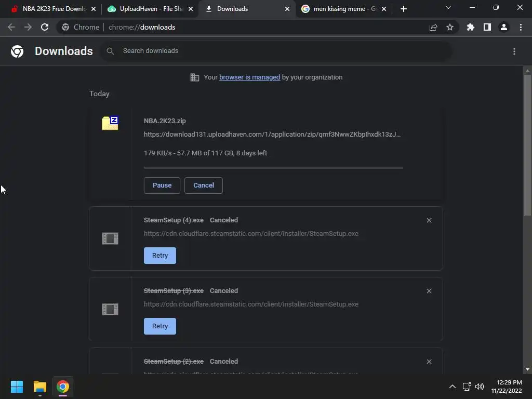This screenshot has height=399, width=532.
Task: Open a new browser tab
Action: pos(403,9)
